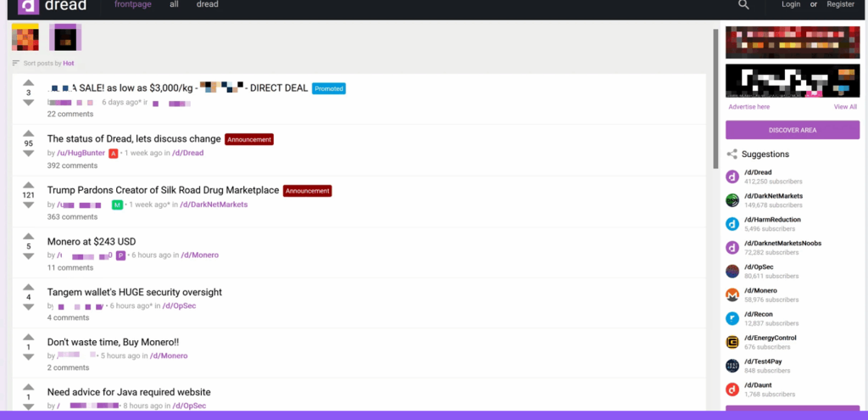Switch to the "all" tab
Viewport: 868px width, 420px height.
174,5
